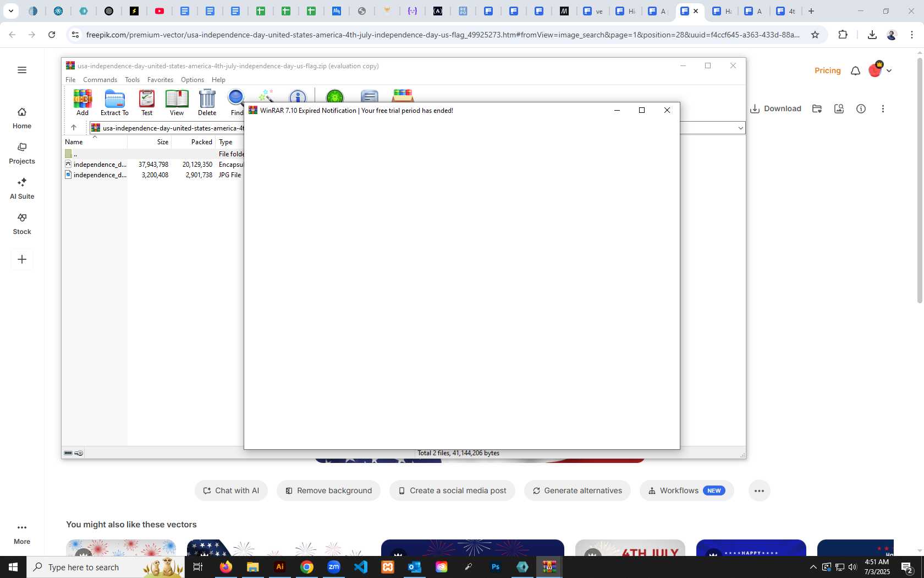This screenshot has width=924, height=578.
Task: Open the ellipsis more-actions button below image
Action: click(759, 490)
